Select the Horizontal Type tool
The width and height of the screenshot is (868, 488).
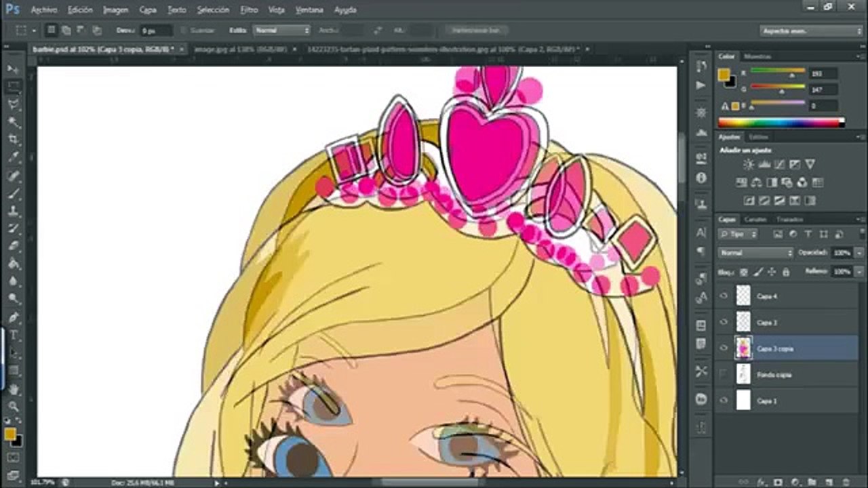pyautogui.click(x=13, y=335)
